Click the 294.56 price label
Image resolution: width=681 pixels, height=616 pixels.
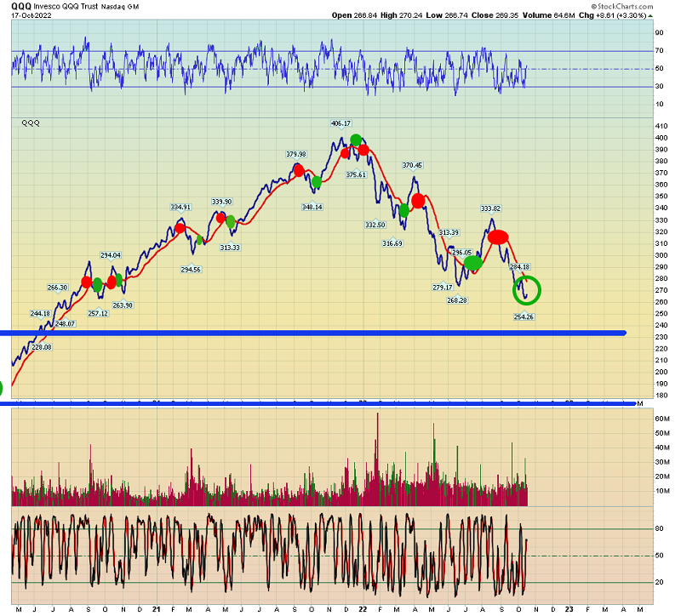[x=191, y=270]
